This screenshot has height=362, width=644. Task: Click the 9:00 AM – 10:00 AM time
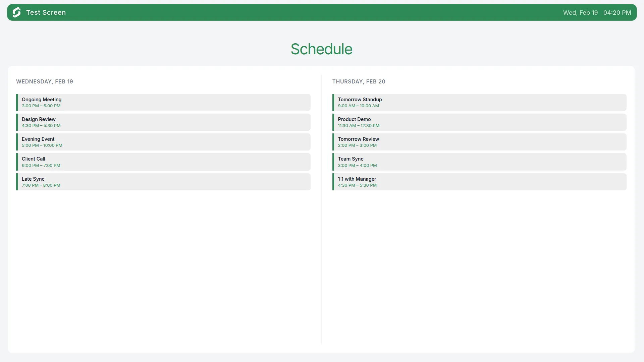point(358,106)
